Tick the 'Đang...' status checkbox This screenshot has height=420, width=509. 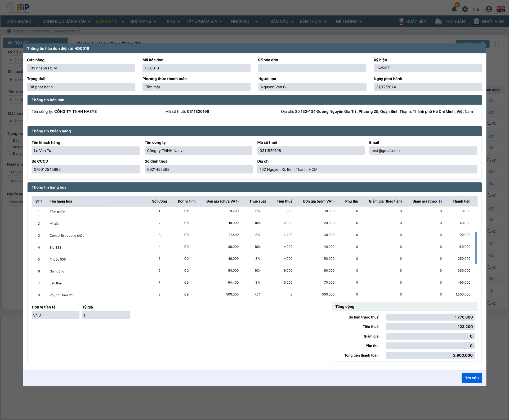9,153
